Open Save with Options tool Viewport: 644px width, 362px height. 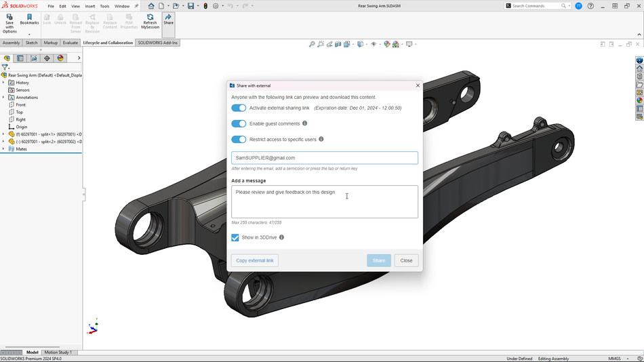point(9,23)
